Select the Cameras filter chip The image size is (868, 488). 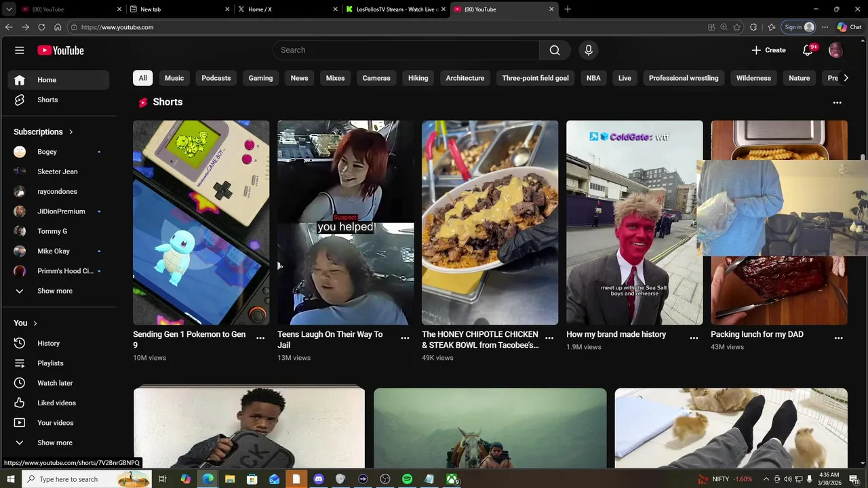tap(376, 78)
